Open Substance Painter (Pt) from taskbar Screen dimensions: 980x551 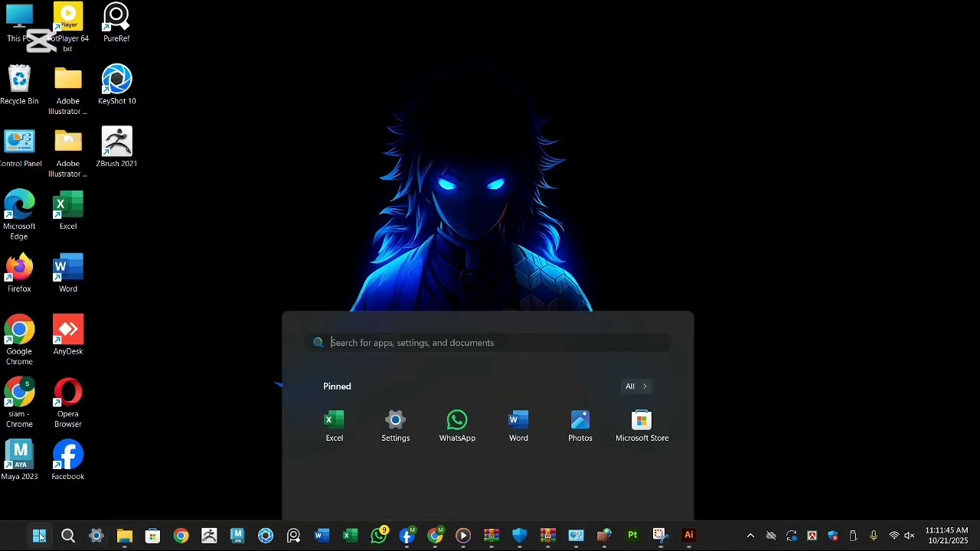click(x=632, y=536)
